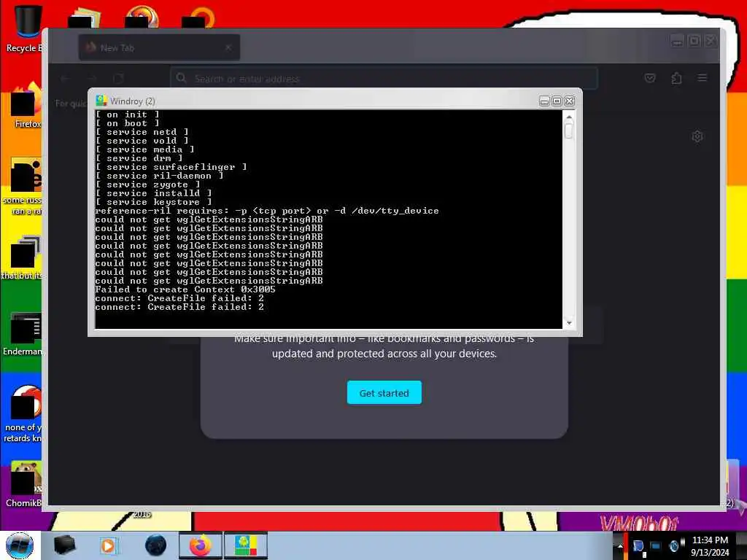The width and height of the screenshot is (747, 560).
Task: Select the New Tab tab in Firefox
Action: point(159,47)
